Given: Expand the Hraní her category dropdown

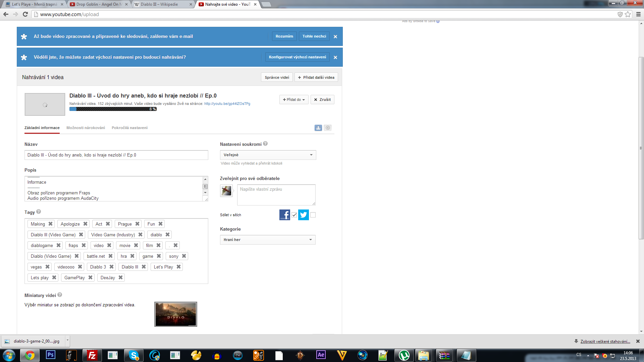Looking at the screenshot, I should (267, 240).
